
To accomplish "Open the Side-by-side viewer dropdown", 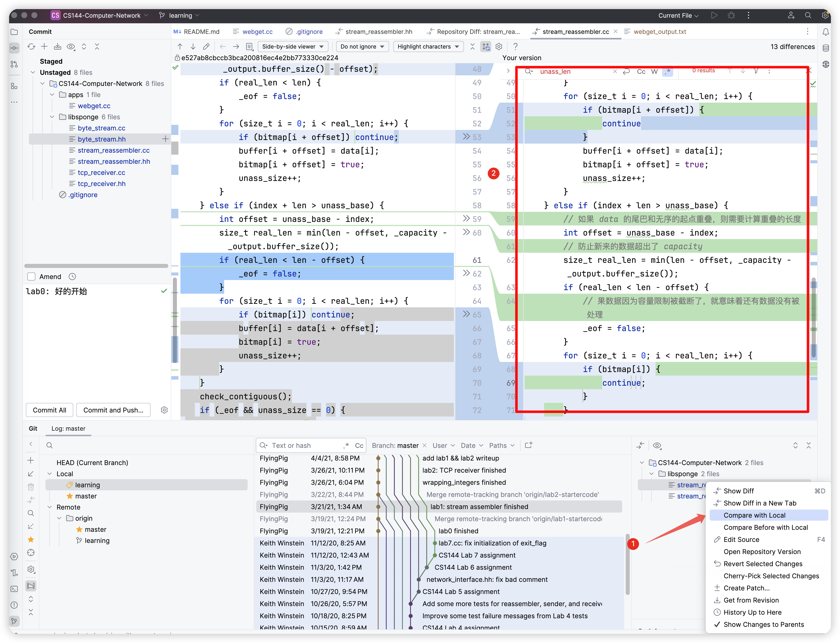I will (x=293, y=47).
